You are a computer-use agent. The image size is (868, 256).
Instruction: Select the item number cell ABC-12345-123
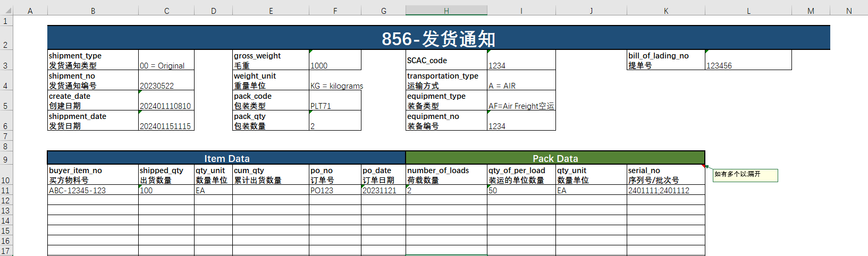92,191
